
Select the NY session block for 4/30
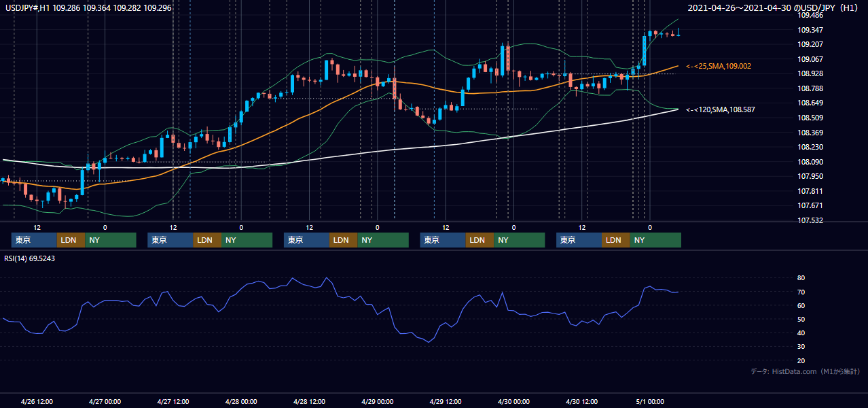(655, 240)
